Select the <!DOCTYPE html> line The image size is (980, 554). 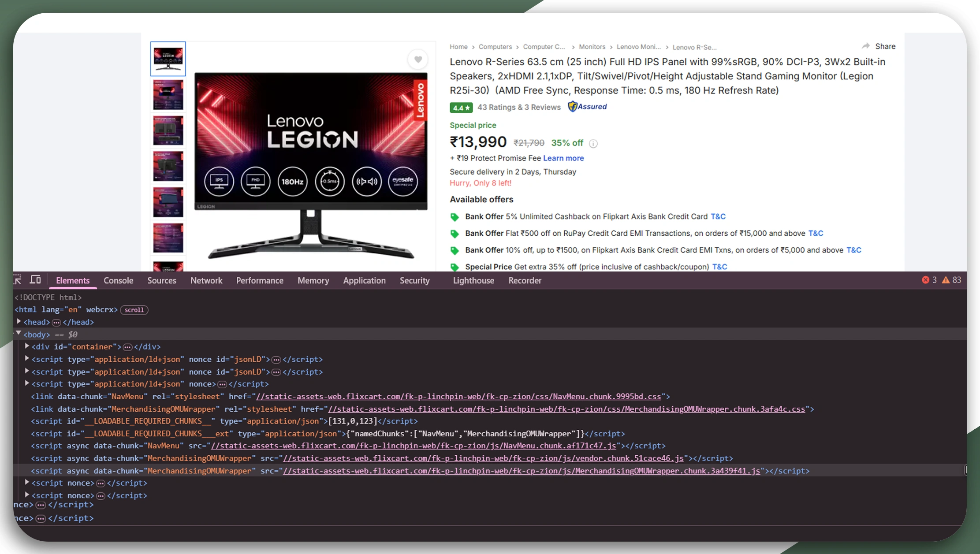tap(48, 297)
